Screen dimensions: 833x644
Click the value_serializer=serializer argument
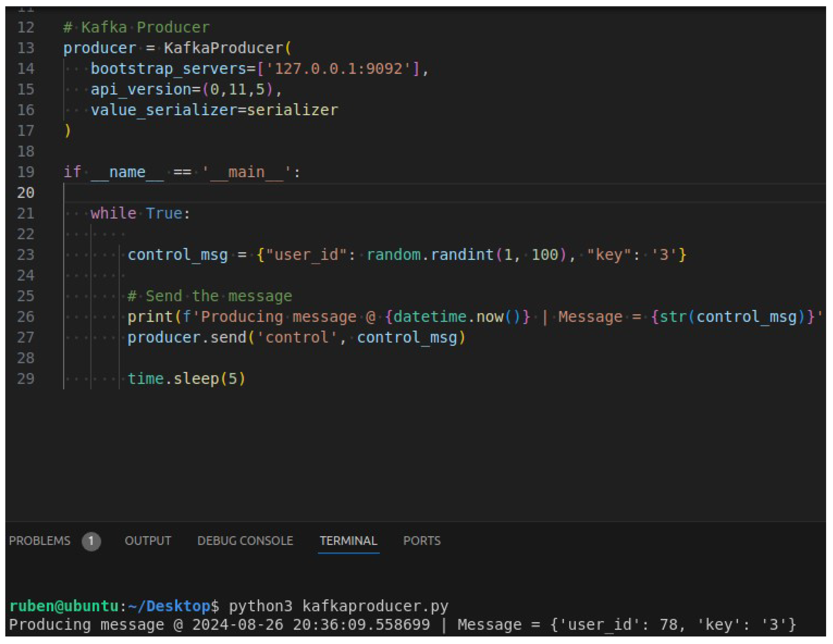[214, 110]
